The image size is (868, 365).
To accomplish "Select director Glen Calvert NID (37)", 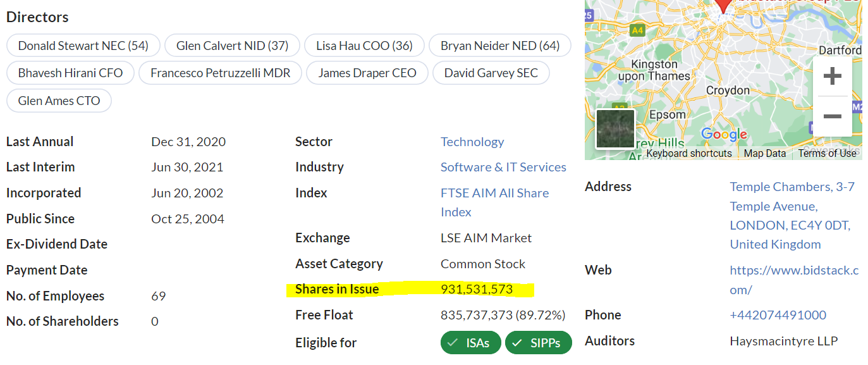I will coord(232,46).
